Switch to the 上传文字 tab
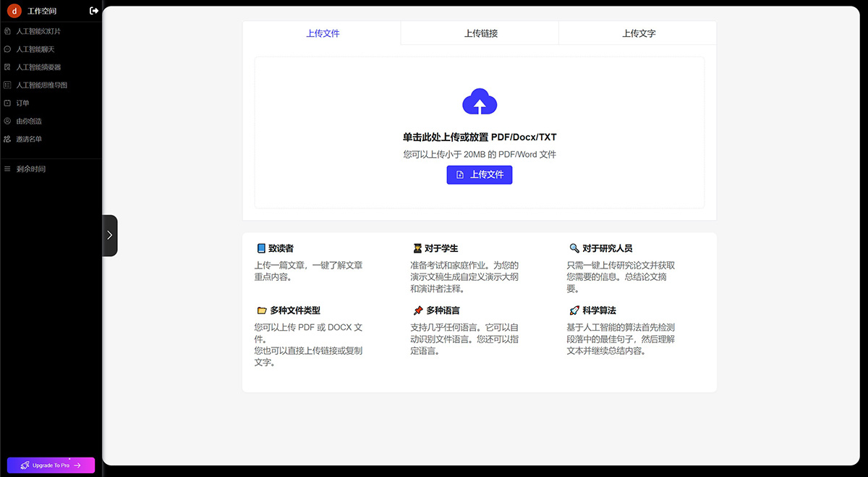 [x=637, y=33]
